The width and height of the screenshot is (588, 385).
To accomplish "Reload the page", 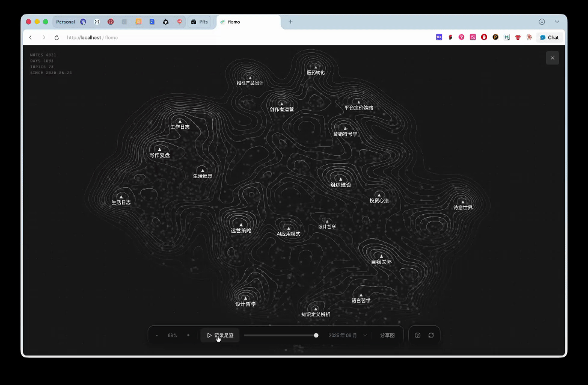I will tap(57, 37).
